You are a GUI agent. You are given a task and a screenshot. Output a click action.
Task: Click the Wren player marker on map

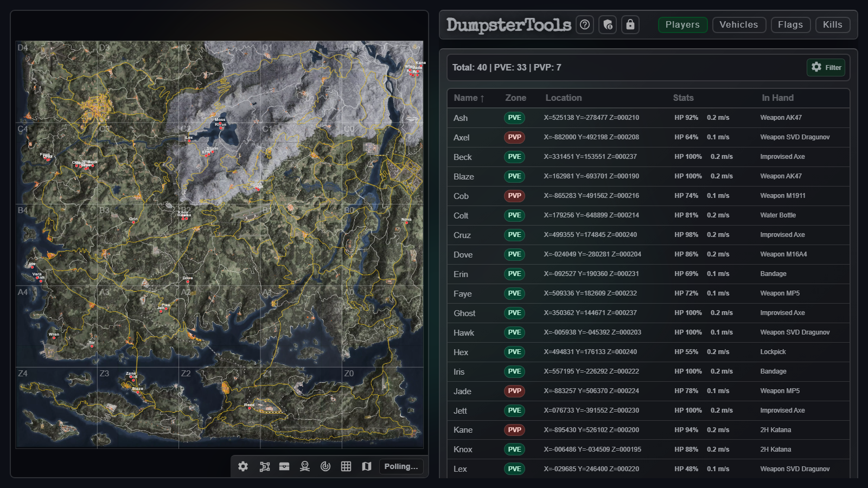(53, 338)
